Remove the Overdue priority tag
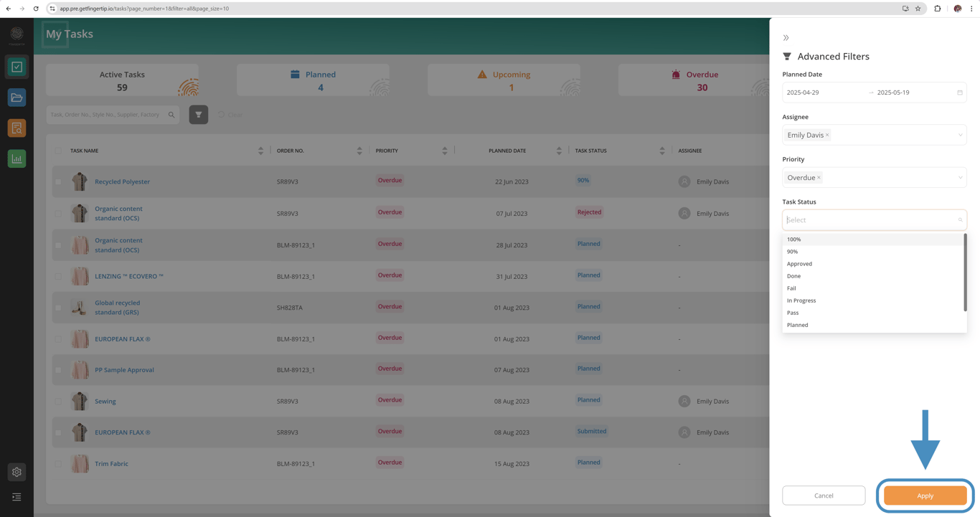This screenshot has height=517, width=980. click(819, 178)
